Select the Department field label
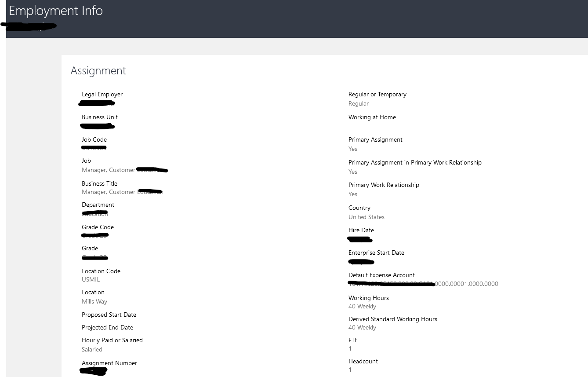 click(x=98, y=205)
